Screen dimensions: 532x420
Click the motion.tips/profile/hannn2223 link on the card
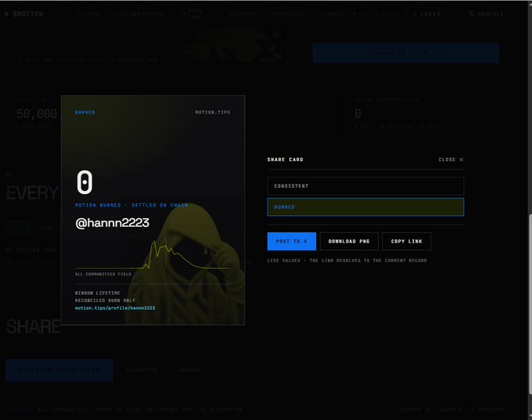115,308
